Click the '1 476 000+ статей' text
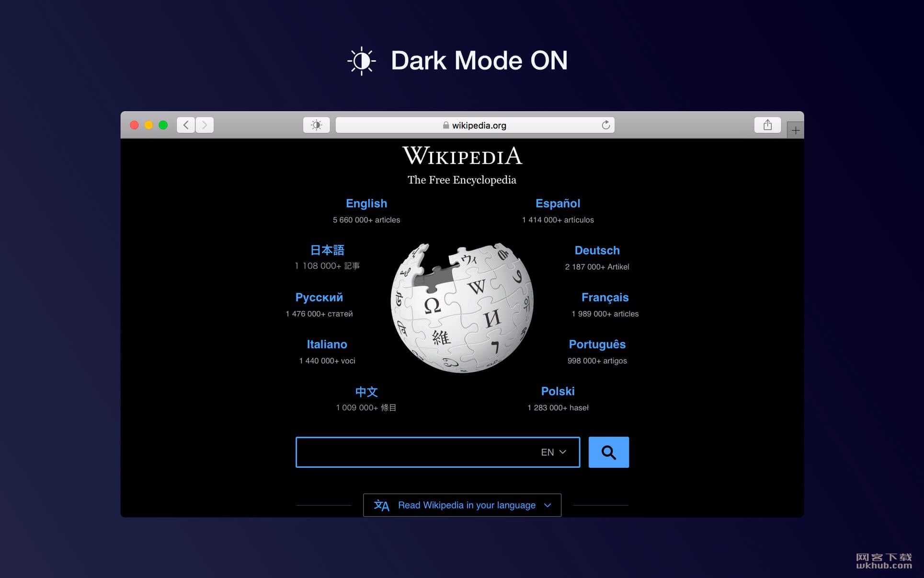924x578 pixels. (319, 313)
